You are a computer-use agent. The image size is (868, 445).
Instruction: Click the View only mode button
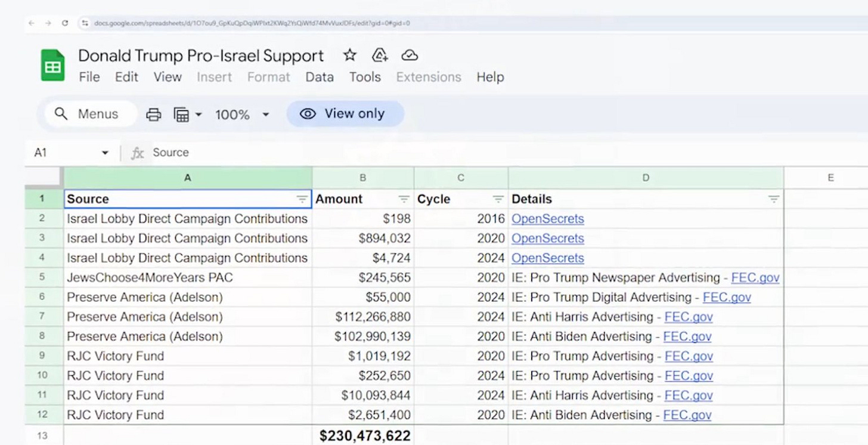coord(345,113)
